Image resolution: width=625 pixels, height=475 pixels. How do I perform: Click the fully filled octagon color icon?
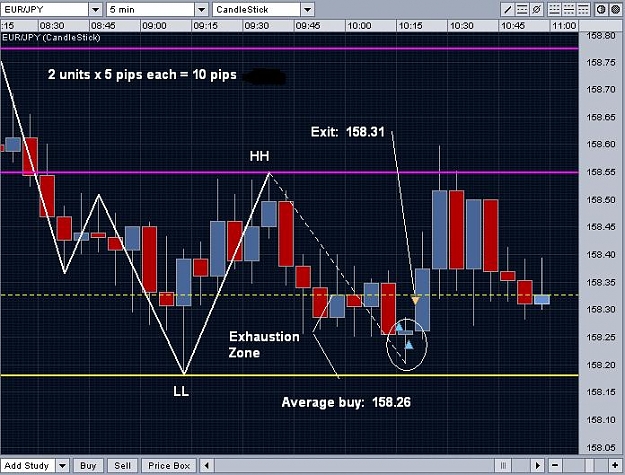click(x=616, y=9)
